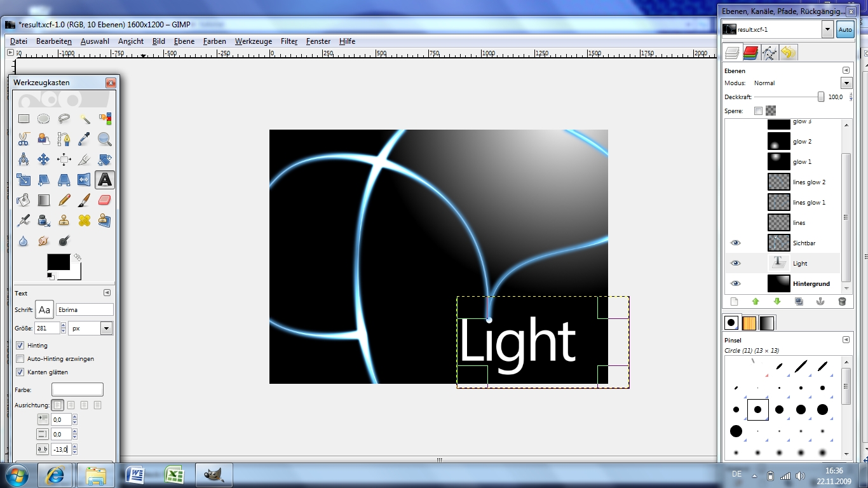Screen dimensions: 868x488
Task: Hide the Light text layer eye icon
Action: click(x=736, y=263)
